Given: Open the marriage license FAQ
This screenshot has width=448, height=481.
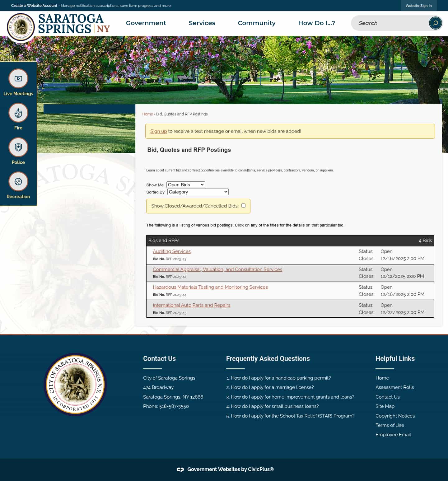Looking at the screenshot, I should pos(272,387).
